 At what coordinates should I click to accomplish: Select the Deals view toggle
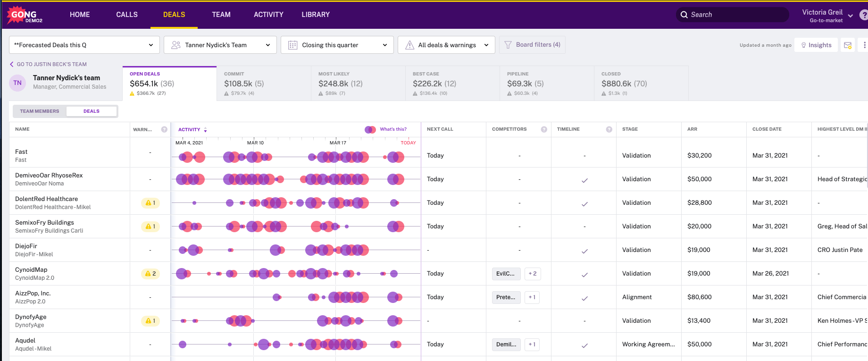(x=92, y=111)
